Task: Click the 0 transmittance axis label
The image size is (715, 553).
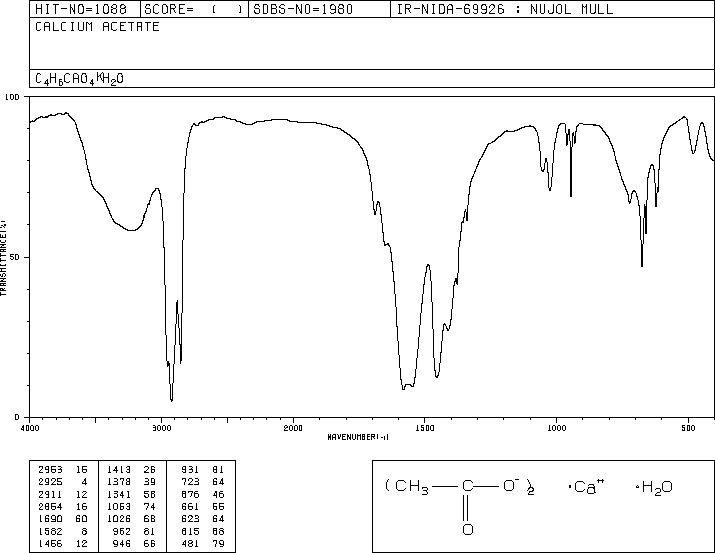Action: pyautogui.click(x=17, y=417)
